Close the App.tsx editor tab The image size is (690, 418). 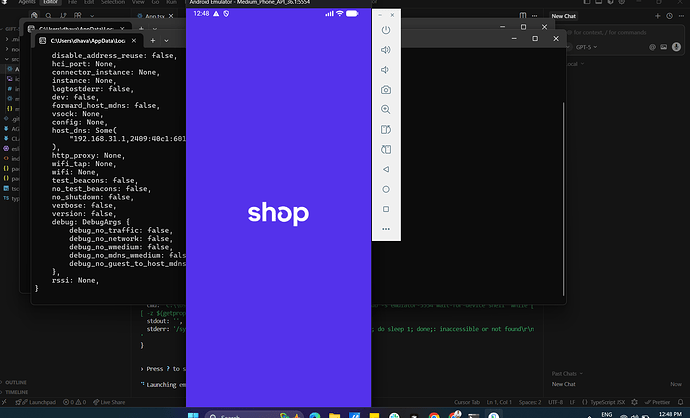pos(171,16)
